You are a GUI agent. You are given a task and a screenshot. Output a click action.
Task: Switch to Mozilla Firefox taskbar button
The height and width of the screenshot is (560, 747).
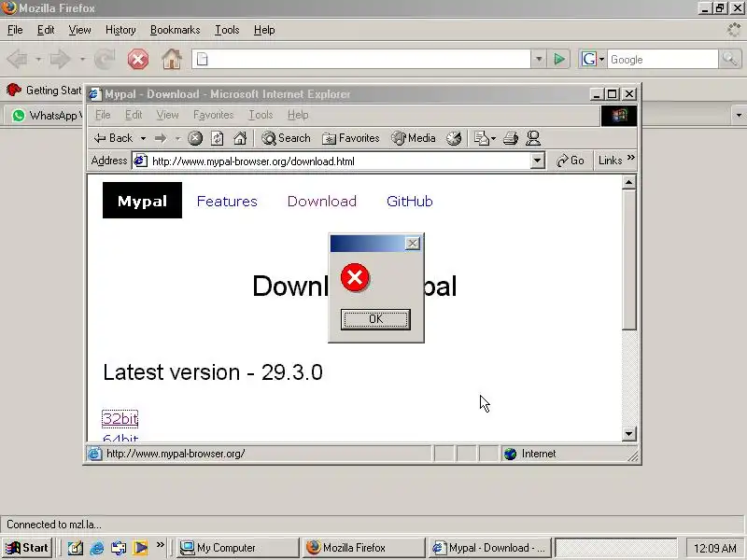pyautogui.click(x=363, y=548)
